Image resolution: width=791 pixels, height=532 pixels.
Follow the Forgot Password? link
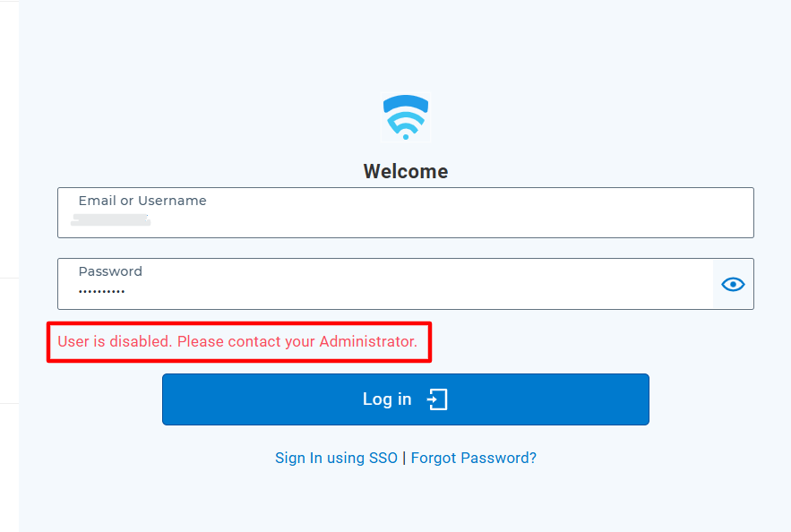pos(473,458)
